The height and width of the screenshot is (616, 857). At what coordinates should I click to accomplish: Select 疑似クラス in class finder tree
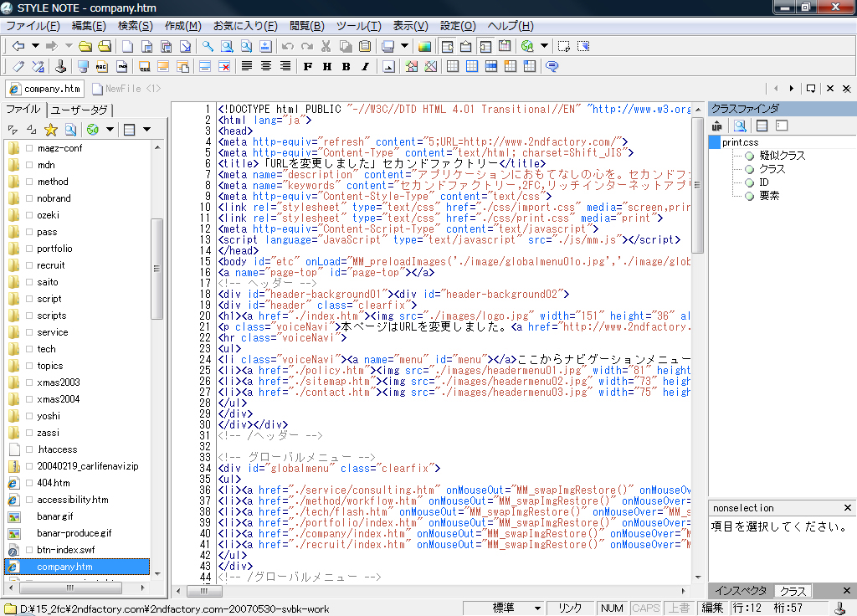[783, 156]
